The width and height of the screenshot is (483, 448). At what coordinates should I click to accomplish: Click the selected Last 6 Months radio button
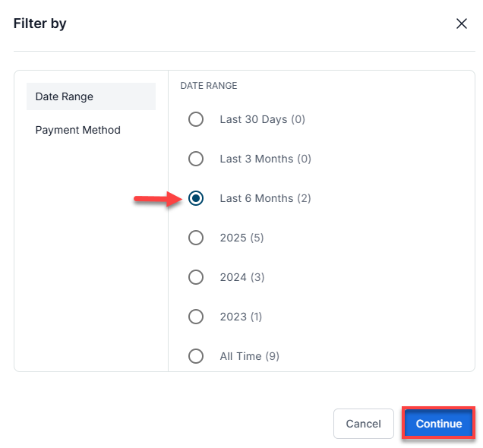tap(196, 198)
